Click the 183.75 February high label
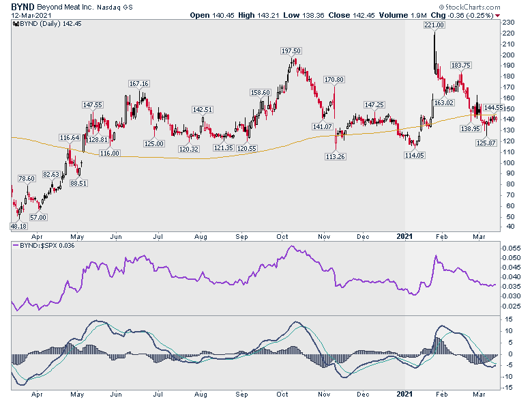Screen dimensions: 532x400 pos(460,66)
